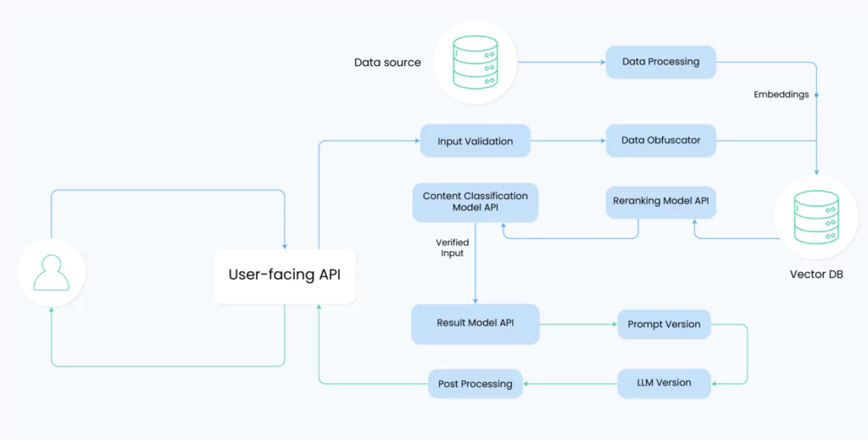Click the Content Classification Model API node
The width and height of the screenshot is (868, 440).
pyautogui.click(x=475, y=203)
